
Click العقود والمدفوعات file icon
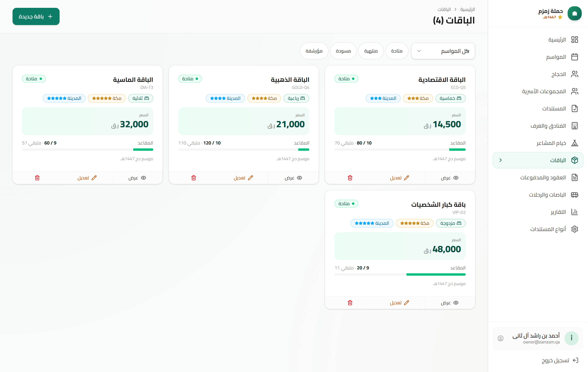574,177
